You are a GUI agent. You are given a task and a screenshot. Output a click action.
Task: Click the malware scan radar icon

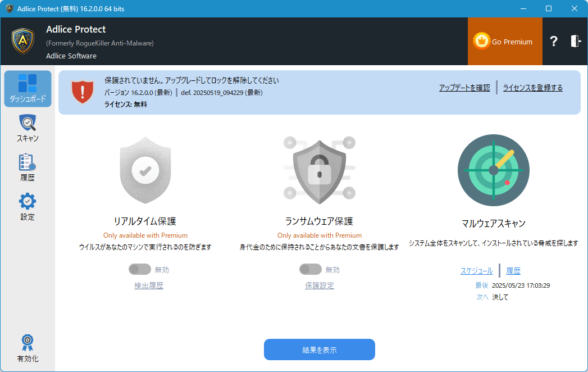494,170
